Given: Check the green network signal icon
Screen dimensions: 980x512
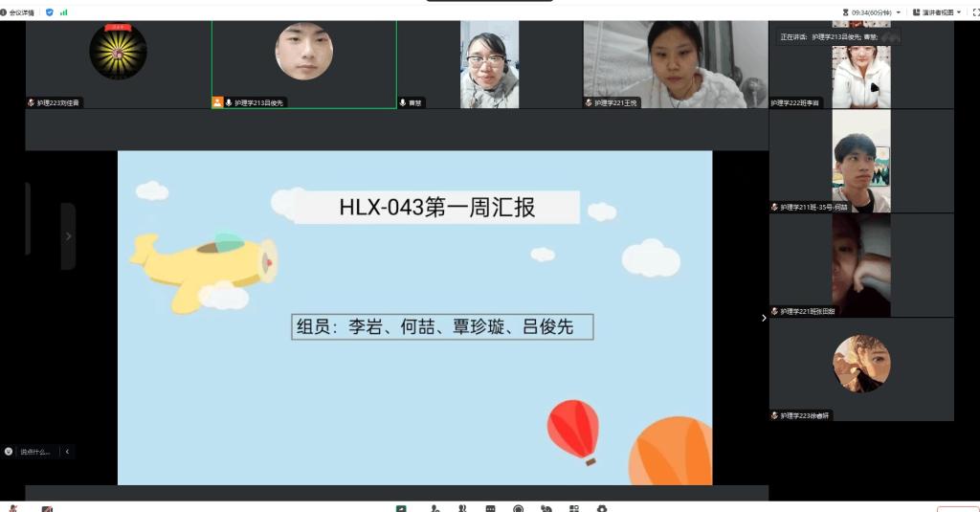Looking at the screenshot, I should tap(64, 12).
